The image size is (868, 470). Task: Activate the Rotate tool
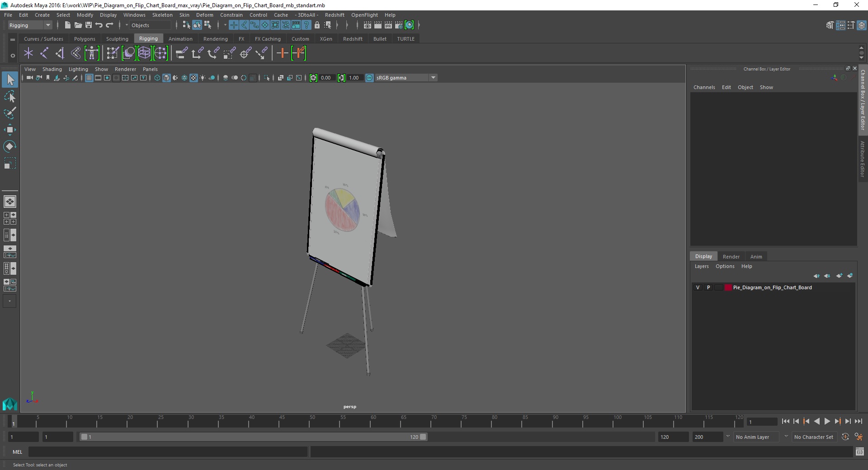click(10, 146)
